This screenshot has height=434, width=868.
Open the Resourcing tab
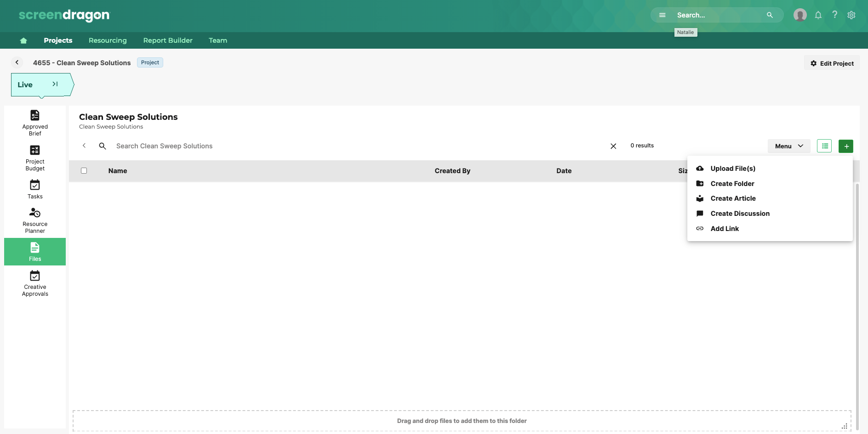[108, 40]
